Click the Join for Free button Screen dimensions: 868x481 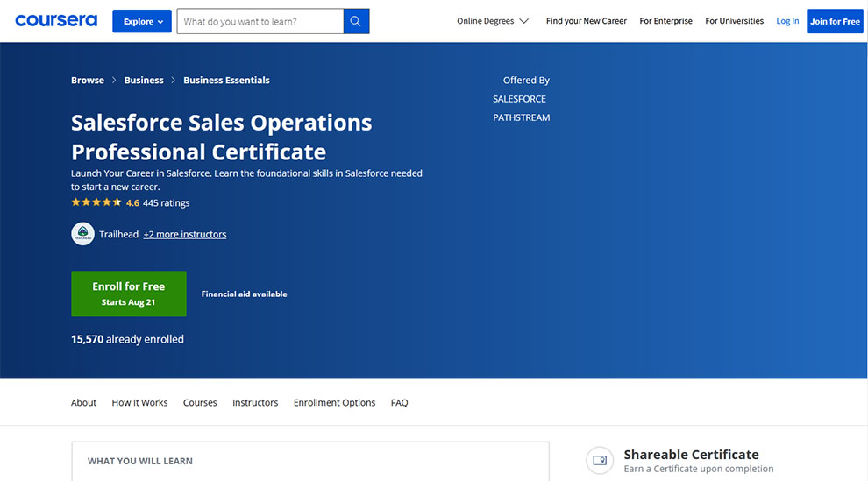coord(835,21)
